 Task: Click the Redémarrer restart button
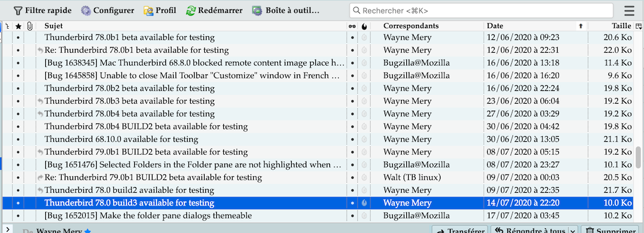[214, 10]
